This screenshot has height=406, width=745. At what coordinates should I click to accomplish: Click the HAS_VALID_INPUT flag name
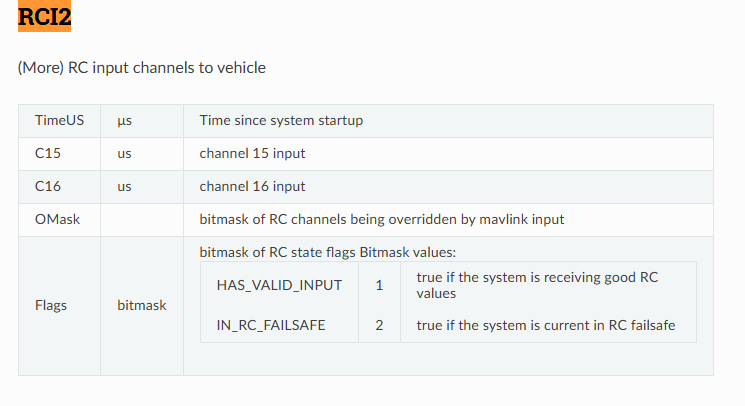point(279,285)
